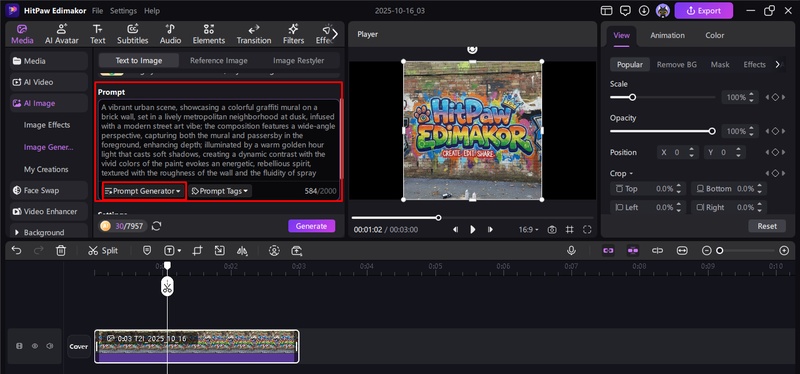Image resolution: width=800 pixels, height=374 pixels.
Task: Open the Settings menu
Action: (x=123, y=10)
